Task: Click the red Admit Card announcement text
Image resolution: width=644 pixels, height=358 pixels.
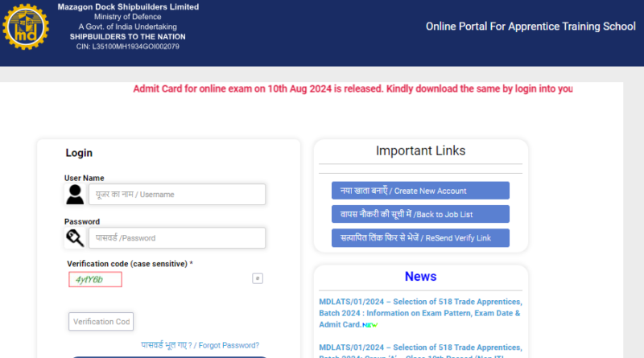Action: coord(353,89)
